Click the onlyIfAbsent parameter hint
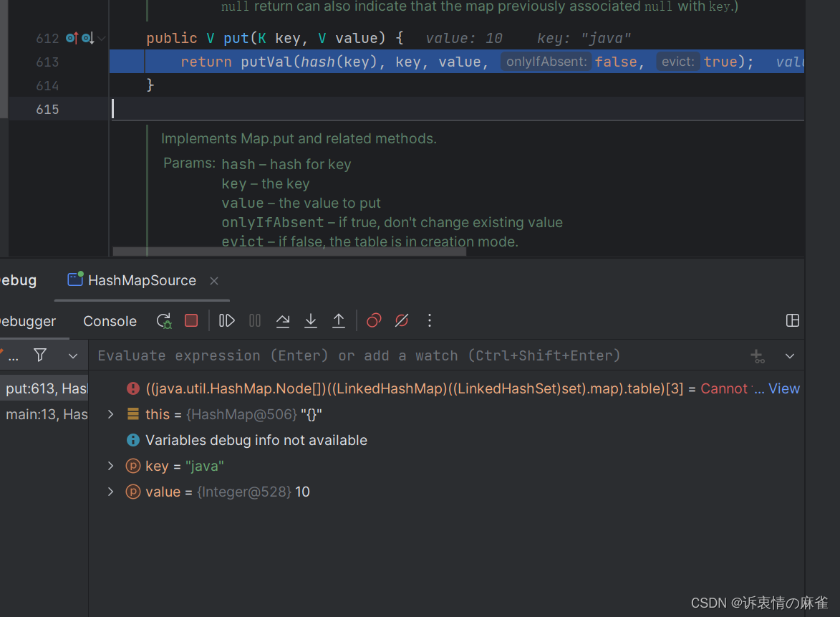This screenshot has height=617, width=840. (x=546, y=62)
